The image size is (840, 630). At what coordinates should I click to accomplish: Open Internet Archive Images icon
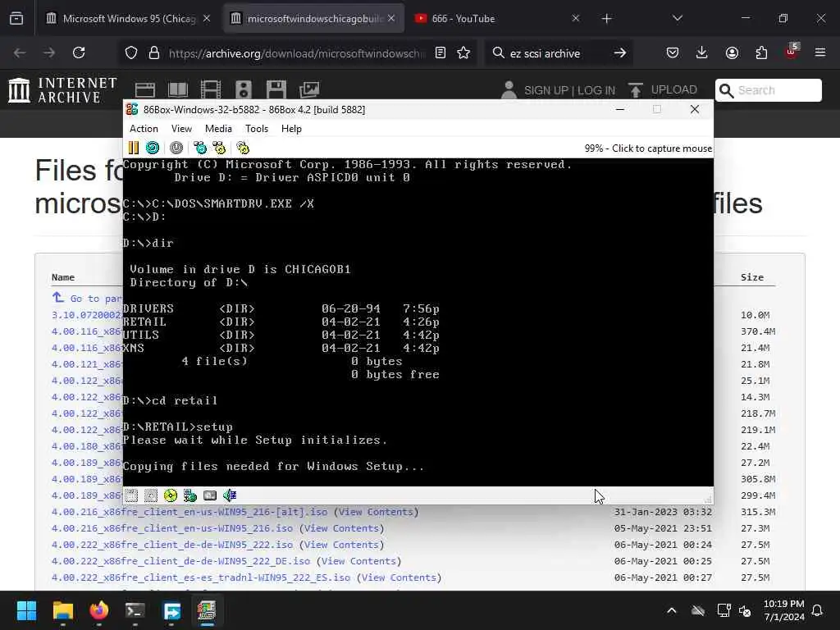pyautogui.click(x=309, y=90)
